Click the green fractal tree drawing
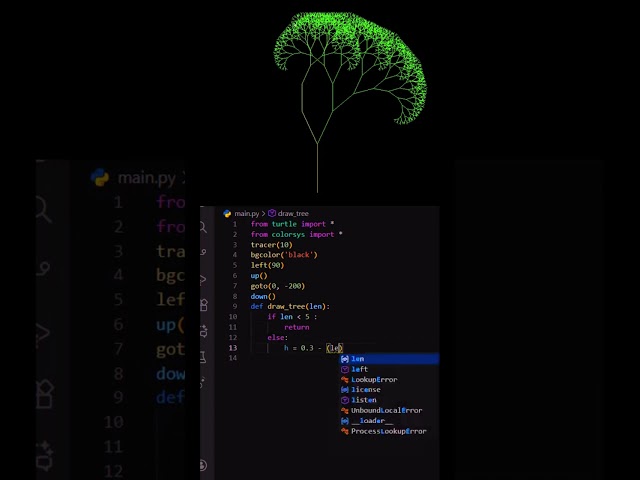This screenshot has width=640, height=480. coord(350,102)
